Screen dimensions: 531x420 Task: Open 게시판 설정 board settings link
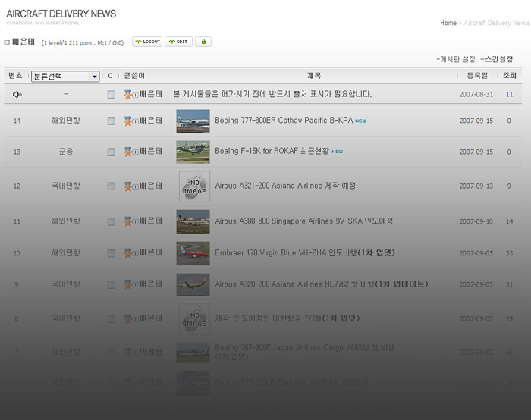[x=455, y=59]
